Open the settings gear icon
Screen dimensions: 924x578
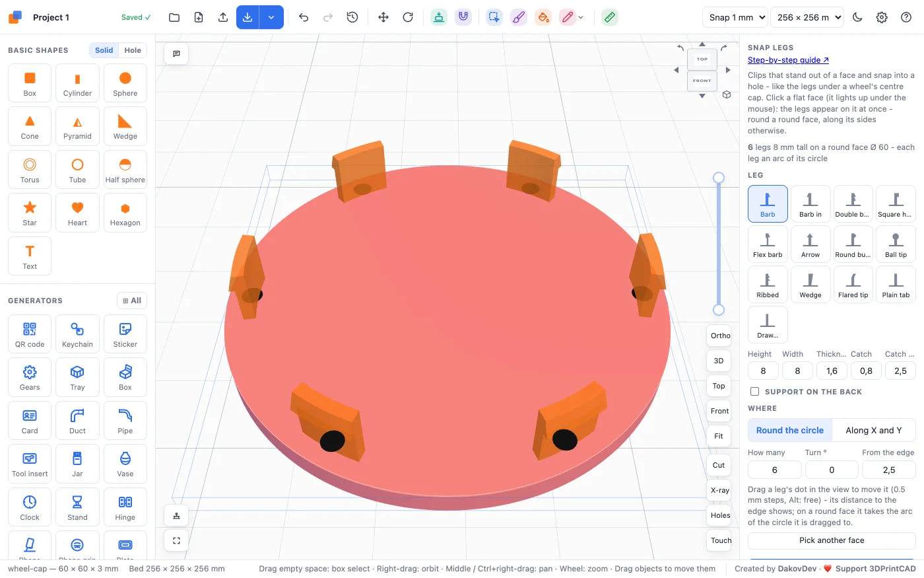[882, 17]
